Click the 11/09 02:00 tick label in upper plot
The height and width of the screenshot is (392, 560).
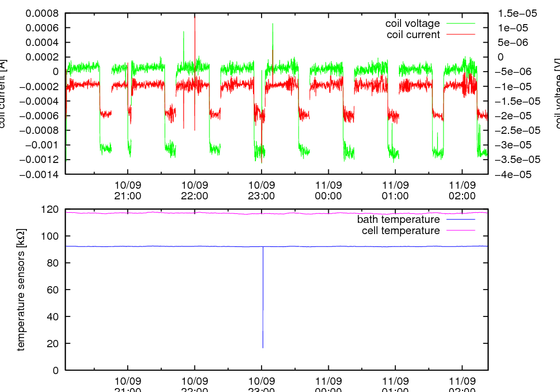(462, 190)
